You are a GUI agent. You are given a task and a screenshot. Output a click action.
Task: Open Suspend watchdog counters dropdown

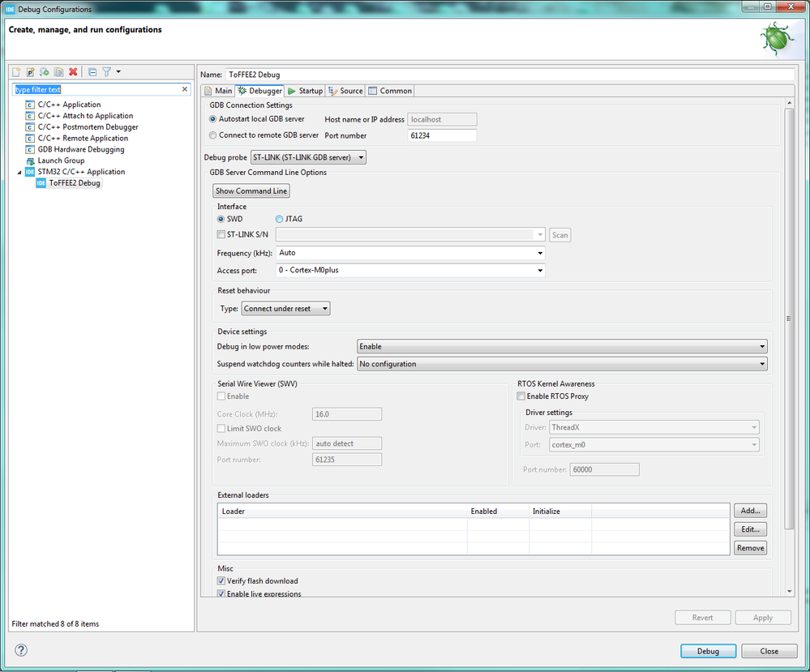(562, 364)
